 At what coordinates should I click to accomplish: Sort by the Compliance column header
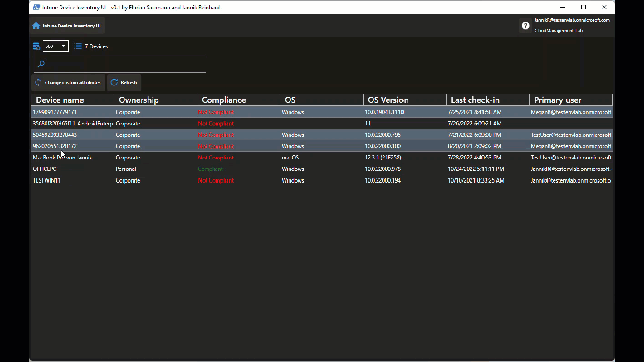[x=223, y=100]
